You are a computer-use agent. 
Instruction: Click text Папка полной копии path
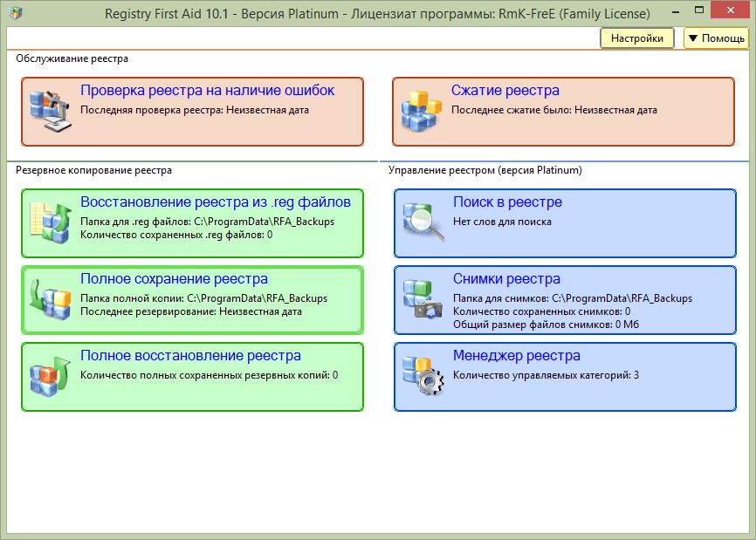click(204, 298)
